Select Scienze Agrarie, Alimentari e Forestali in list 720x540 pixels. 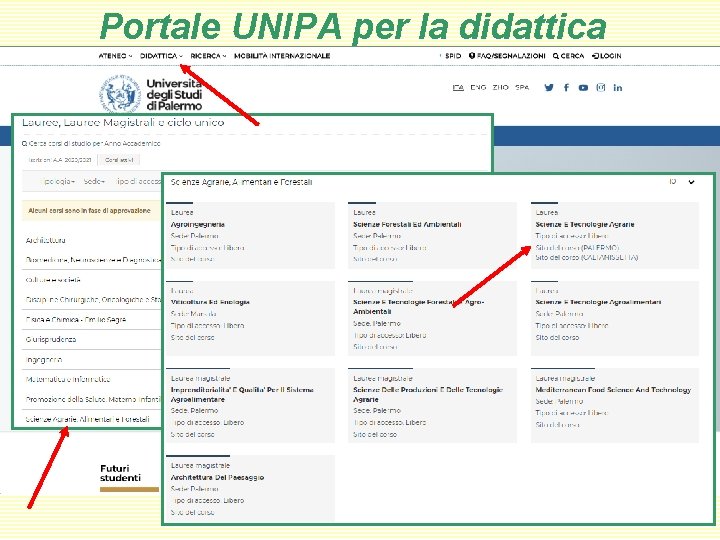coord(87,419)
